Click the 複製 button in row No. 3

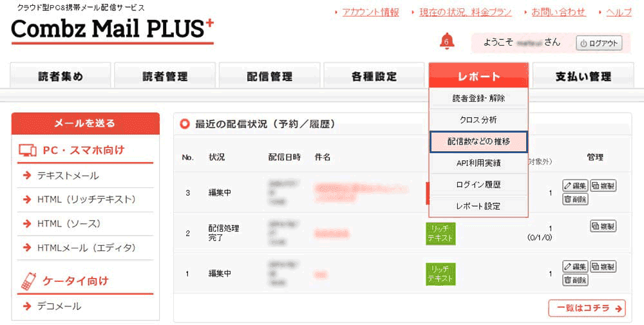603,185
